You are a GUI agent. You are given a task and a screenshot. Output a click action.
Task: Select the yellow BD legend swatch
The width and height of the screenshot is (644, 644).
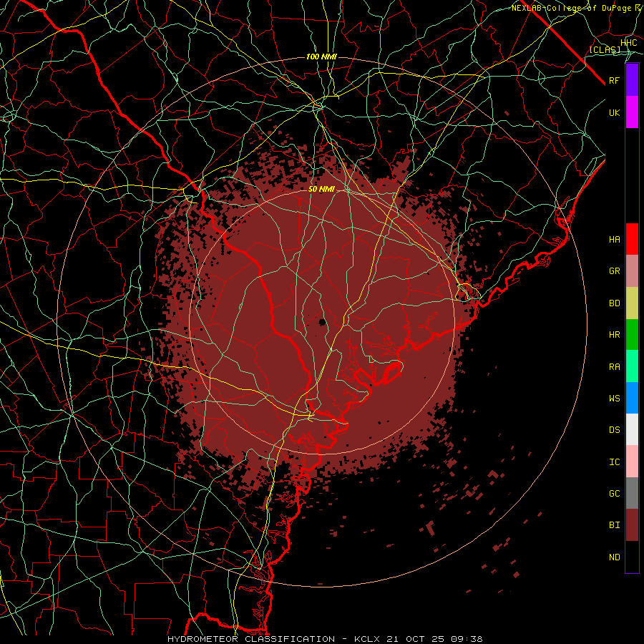[x=632, y=303]
